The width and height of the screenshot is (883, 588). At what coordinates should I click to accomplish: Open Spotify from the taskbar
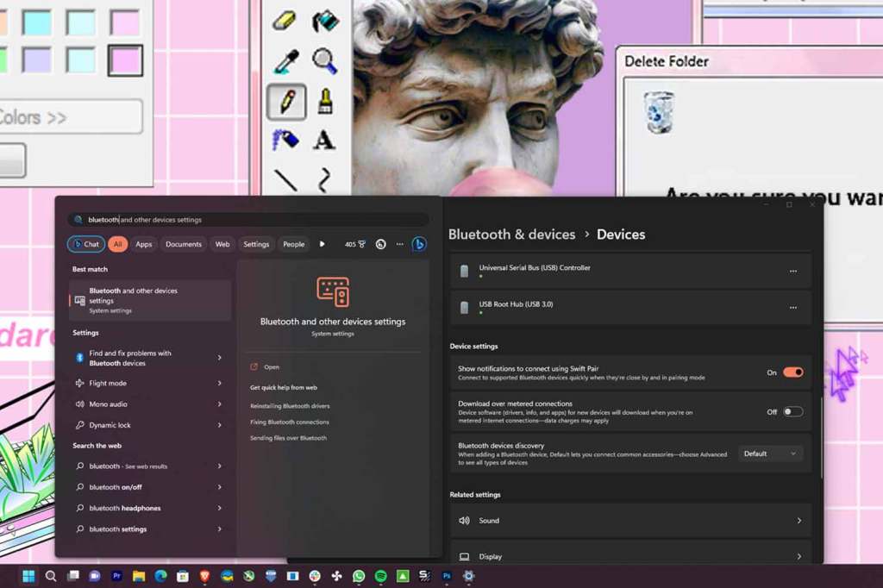coord(380,576)
